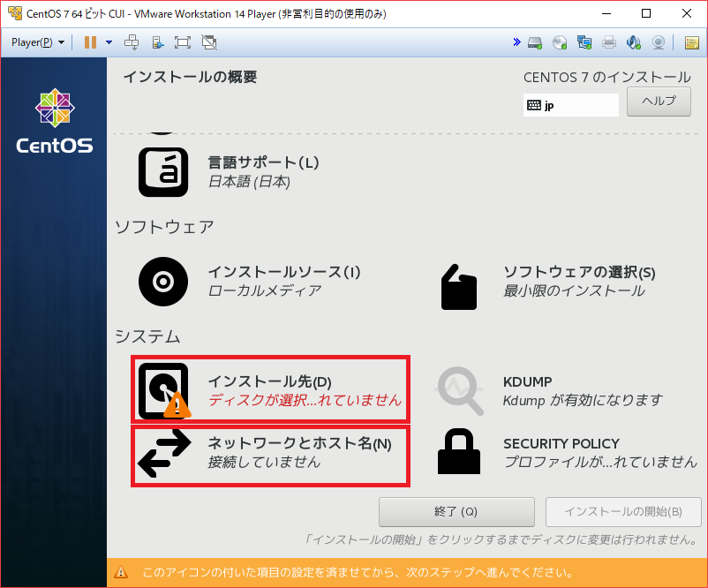Open インストールソース(I) installation source
This screenshot has width=708, height=588.
[x=250, y=282]
